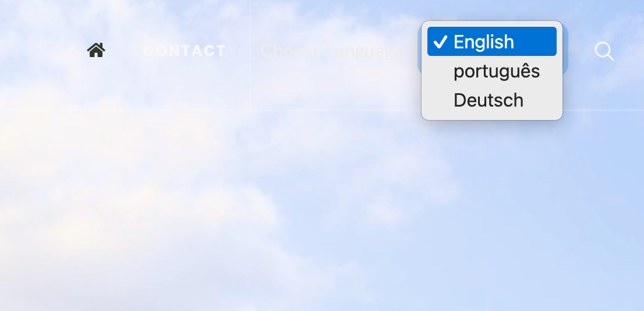Go to the homepage via the house icon
Screen dimensions: 644x311
click(x=96, y=50)
